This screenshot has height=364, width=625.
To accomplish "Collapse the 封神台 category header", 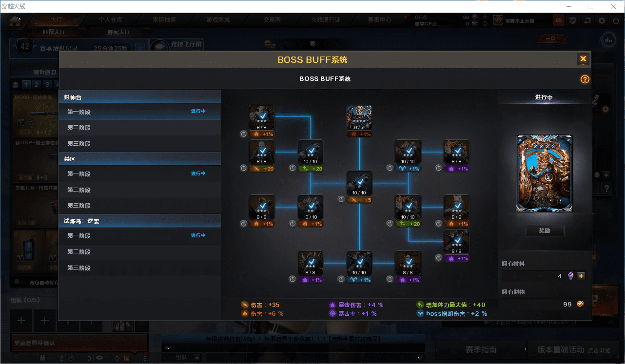I will (x=139, y=97).
